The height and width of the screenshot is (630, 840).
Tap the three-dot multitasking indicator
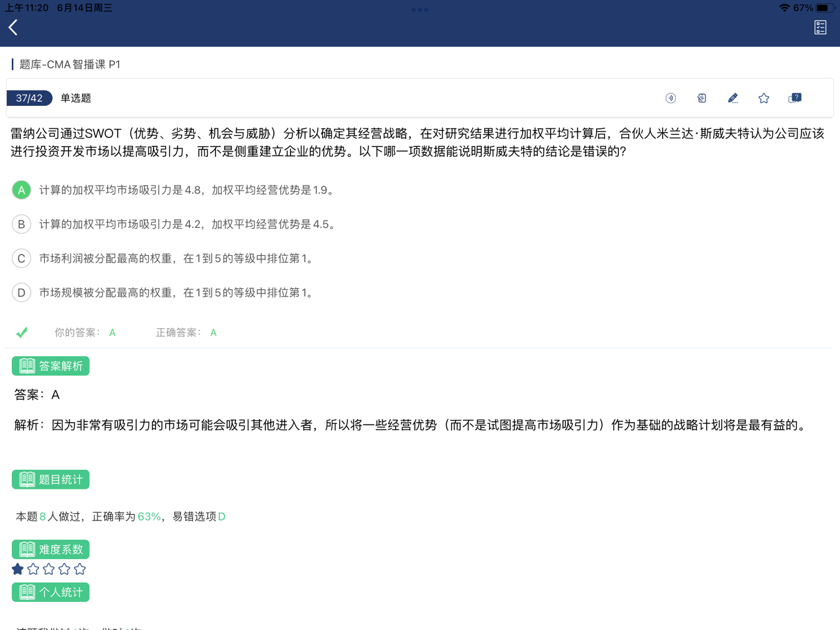(420, 9)
